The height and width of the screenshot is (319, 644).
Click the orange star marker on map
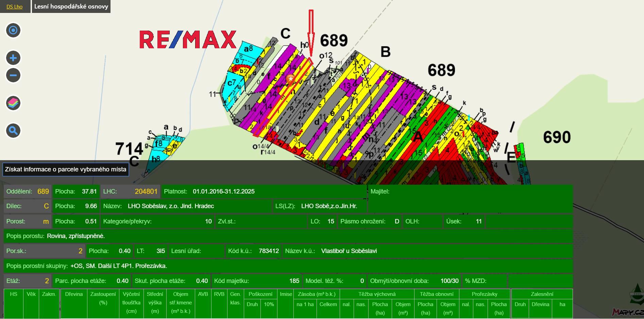[290, 79]
